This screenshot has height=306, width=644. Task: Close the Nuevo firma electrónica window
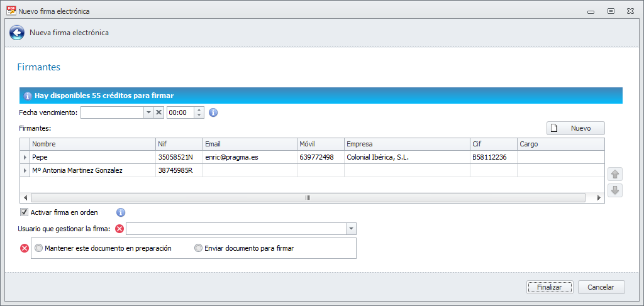click(630, 11)
